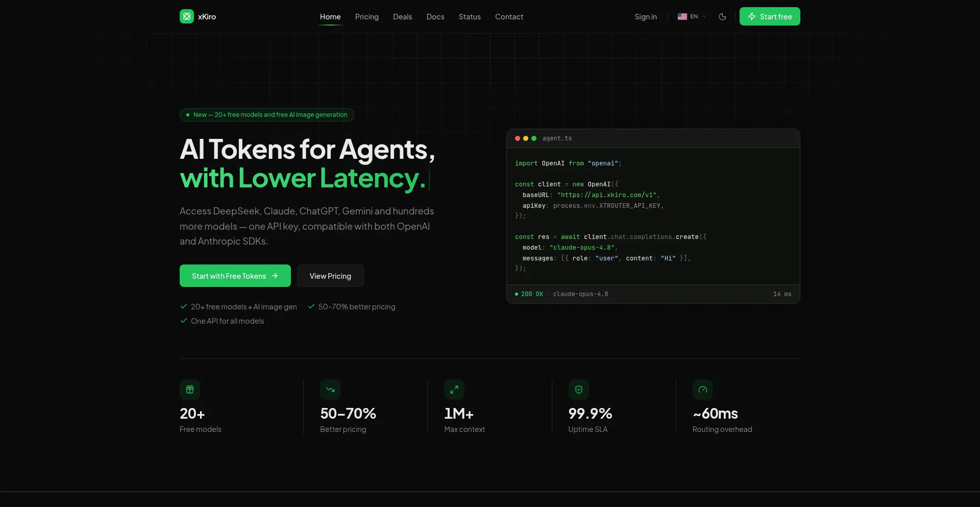Go to the Home nav item
The height and width of the screenshot is (507, 980).
point(330,17)
